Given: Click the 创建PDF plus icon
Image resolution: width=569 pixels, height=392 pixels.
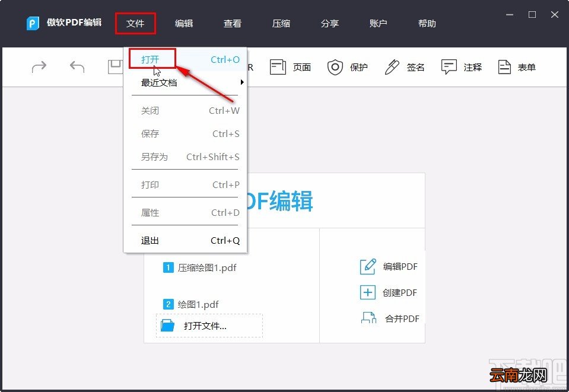Looking at the screenshot, I should (368, 292).
